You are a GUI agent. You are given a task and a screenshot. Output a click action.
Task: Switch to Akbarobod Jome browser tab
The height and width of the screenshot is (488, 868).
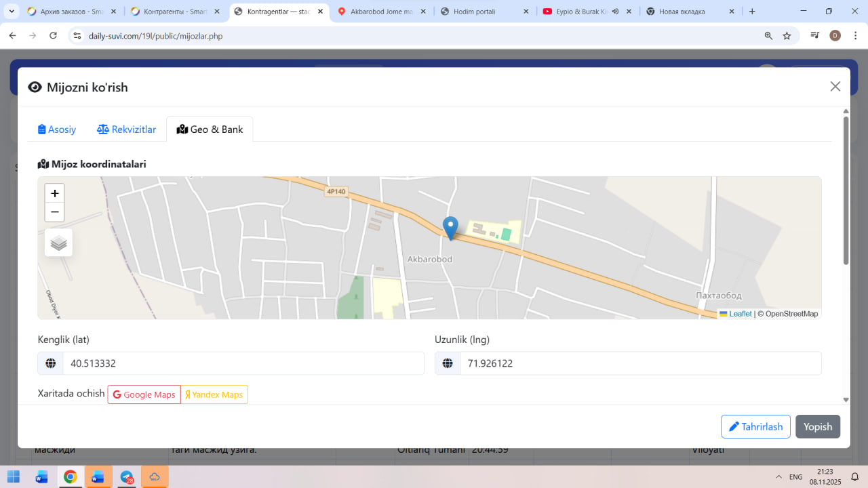point(382,12)
